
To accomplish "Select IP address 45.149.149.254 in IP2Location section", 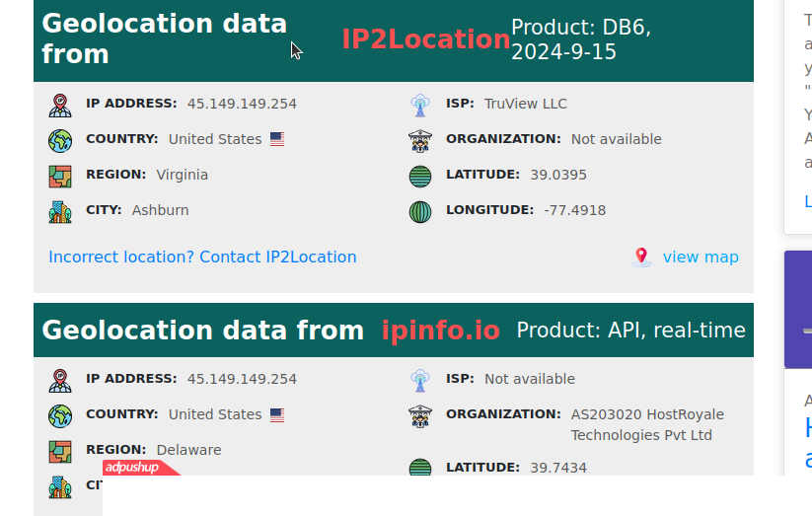I will click(242, 104).
